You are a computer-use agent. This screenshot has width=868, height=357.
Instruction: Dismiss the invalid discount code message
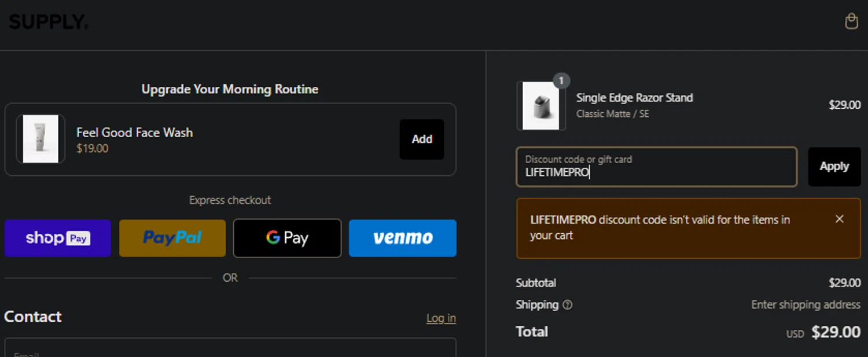(840, 219)
